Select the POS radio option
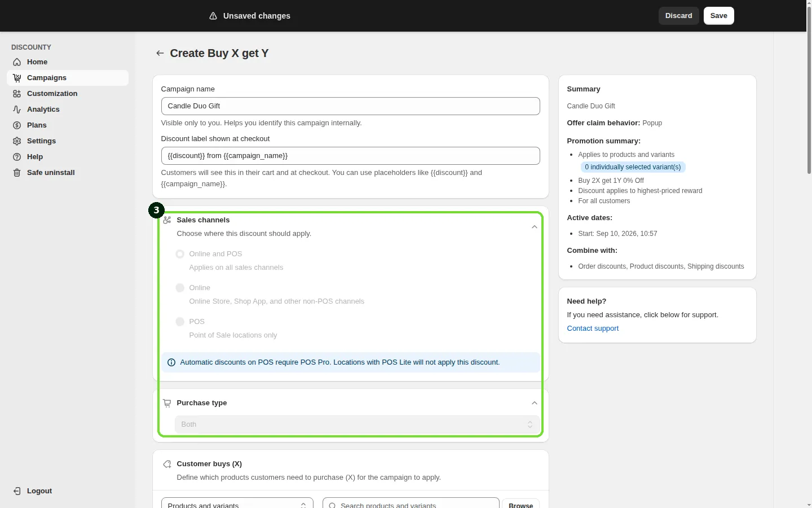Image resolution: width=812 pixels, height=508 pixels. point(180,322)
